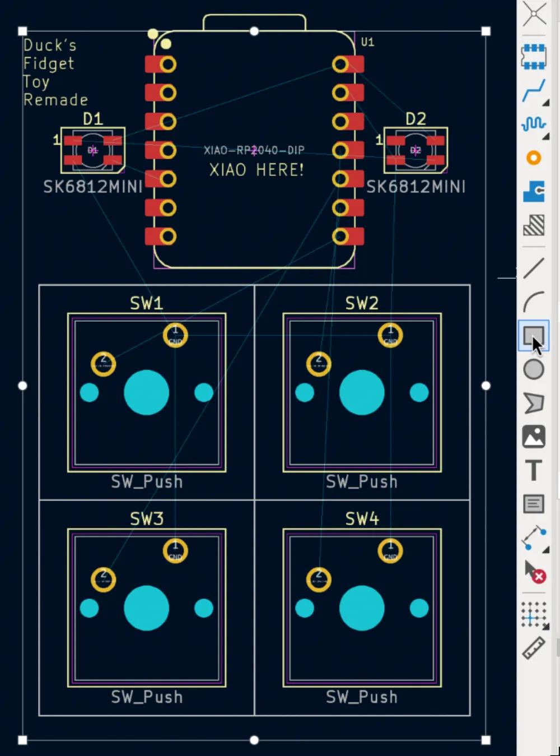The image size is (560, 756).
Task: Click the 'XIAO HERE!' text on board
Action: 256,170
